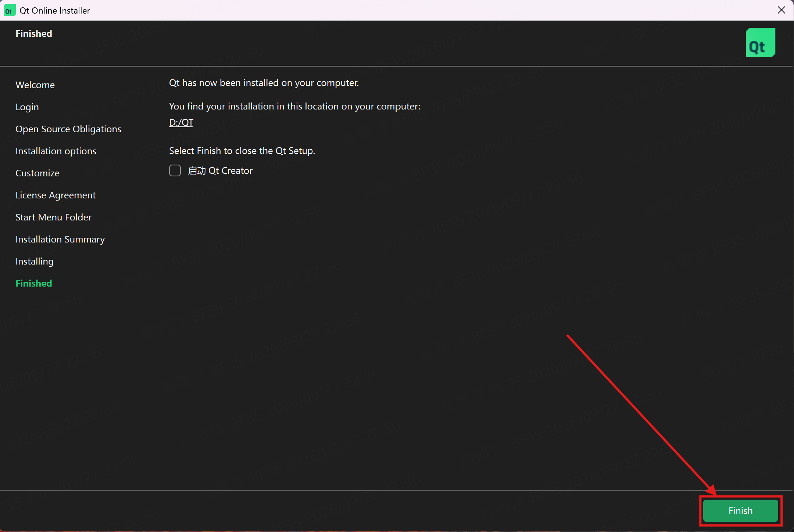Image resolution: width=794 pixels, height=532 pixels.
Task: Click the Finish button
Action: pyautogui.click(x=740, y=511)
